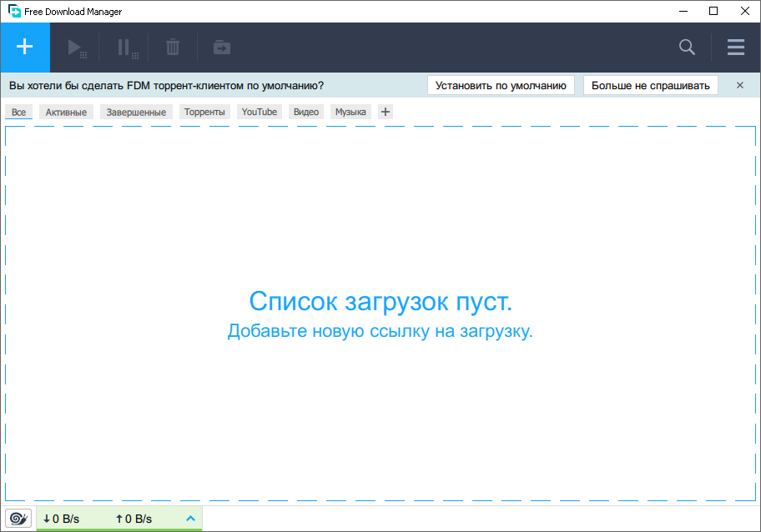Toggle snail mode speed limiter
The height and width of the screenshot is (532, 761).
tap(18, 519)
